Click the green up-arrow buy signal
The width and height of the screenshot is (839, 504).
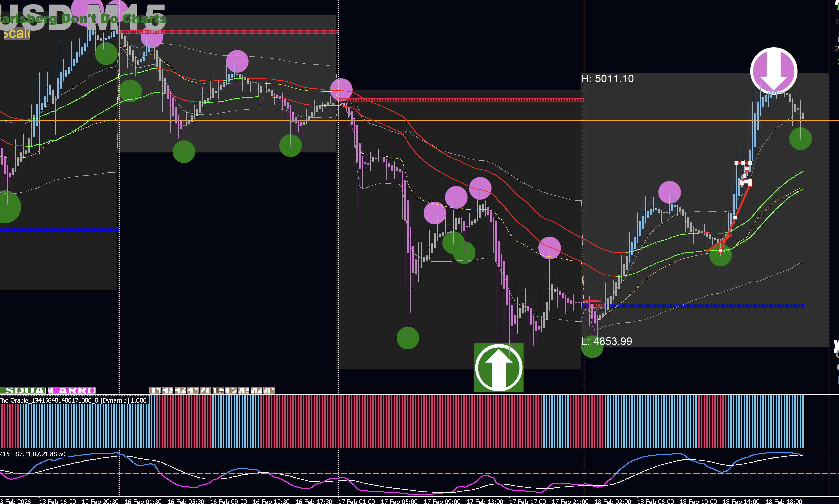498,368
